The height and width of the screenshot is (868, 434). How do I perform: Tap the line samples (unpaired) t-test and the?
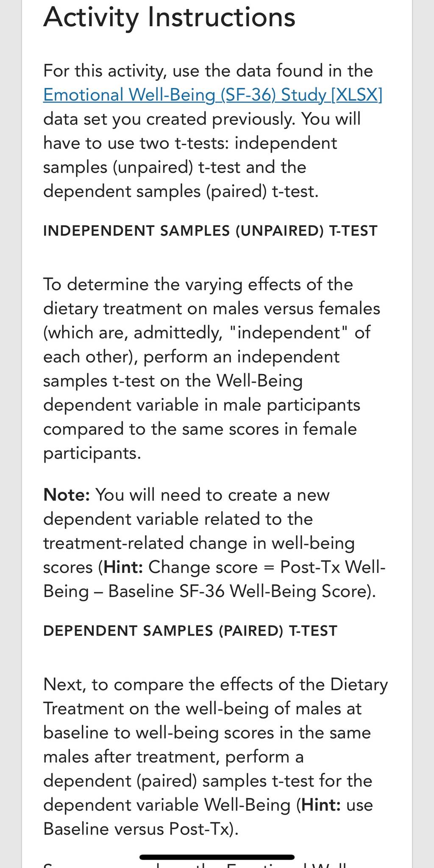coord(175,167)
